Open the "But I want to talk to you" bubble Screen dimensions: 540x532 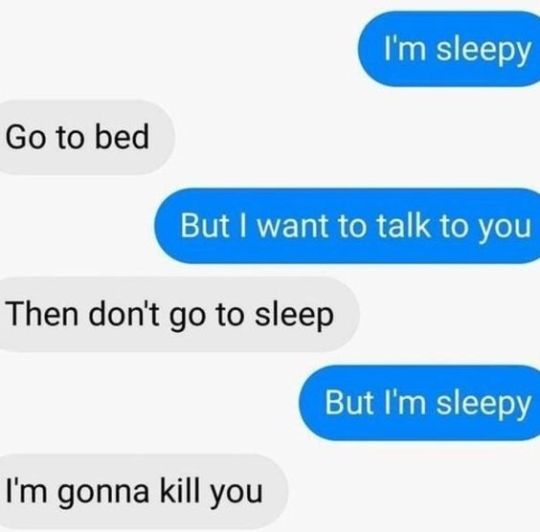[x=347, y=226]
